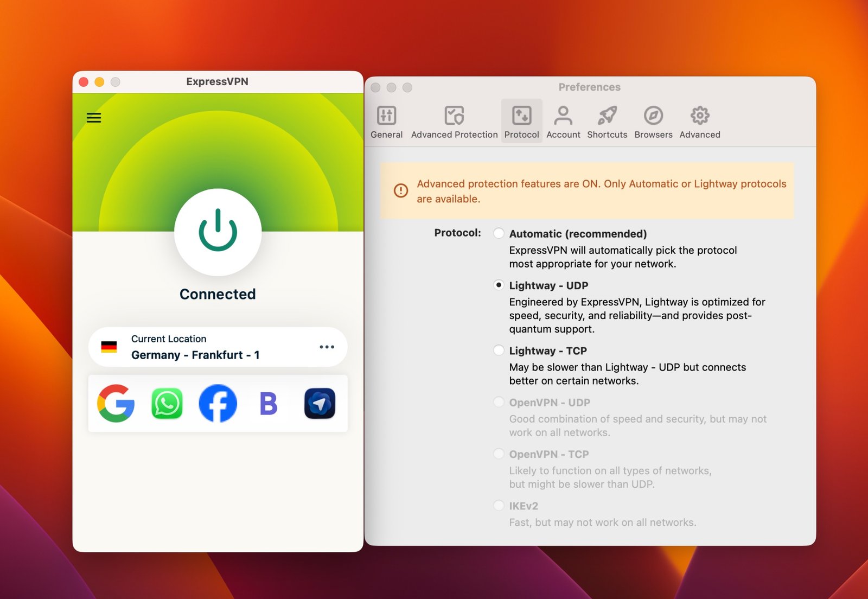Start Telegram from the app shortcuts

pyautogui.click(x=320, y=403)
